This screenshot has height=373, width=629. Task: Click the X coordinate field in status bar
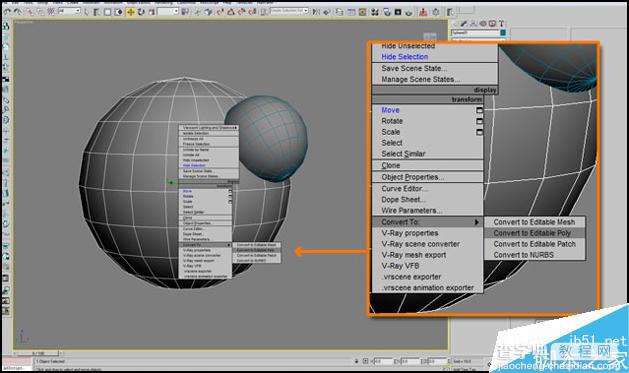[x=382, y=361]
